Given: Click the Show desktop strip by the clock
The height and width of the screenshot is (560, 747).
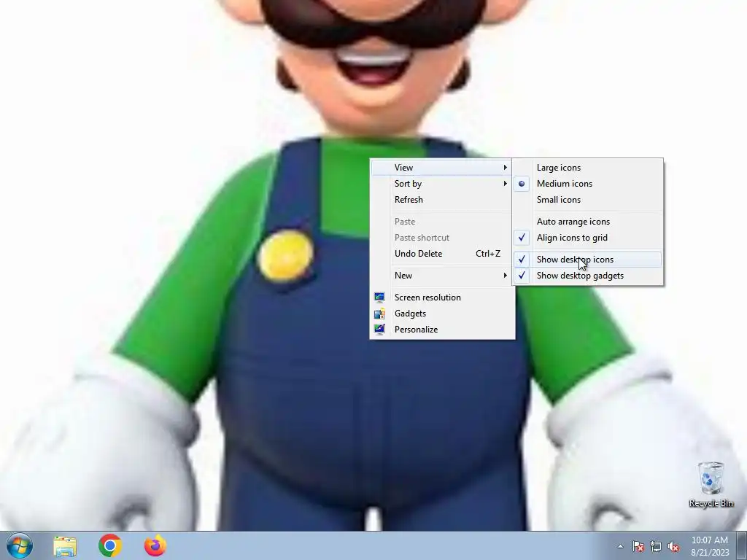Looking at the screenshot, I should (742, 545).
